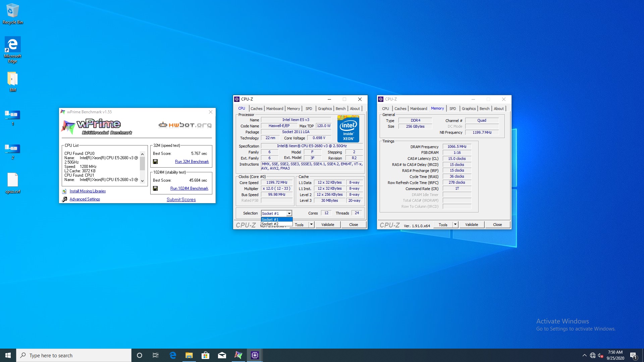
Task: Run the 32M Benchmark link
Action: tap(192, 162)
